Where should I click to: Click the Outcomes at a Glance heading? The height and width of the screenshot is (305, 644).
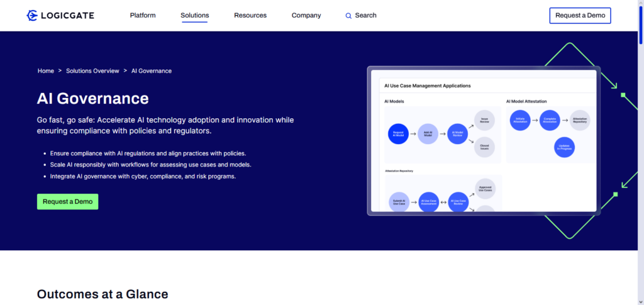(103, 294)
